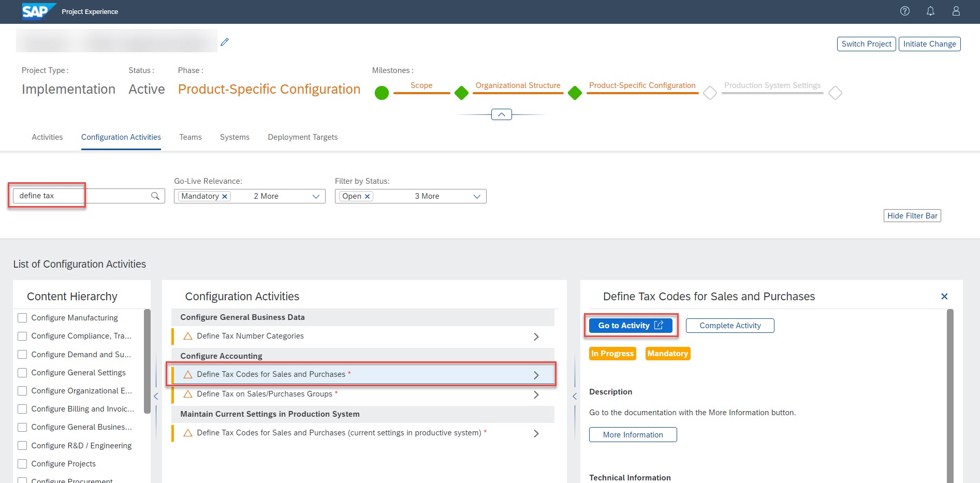Viewport: 980px width, 483px height.
Task: Click empty diamond after Product-Specific Configuration
Action: point(710,93)
